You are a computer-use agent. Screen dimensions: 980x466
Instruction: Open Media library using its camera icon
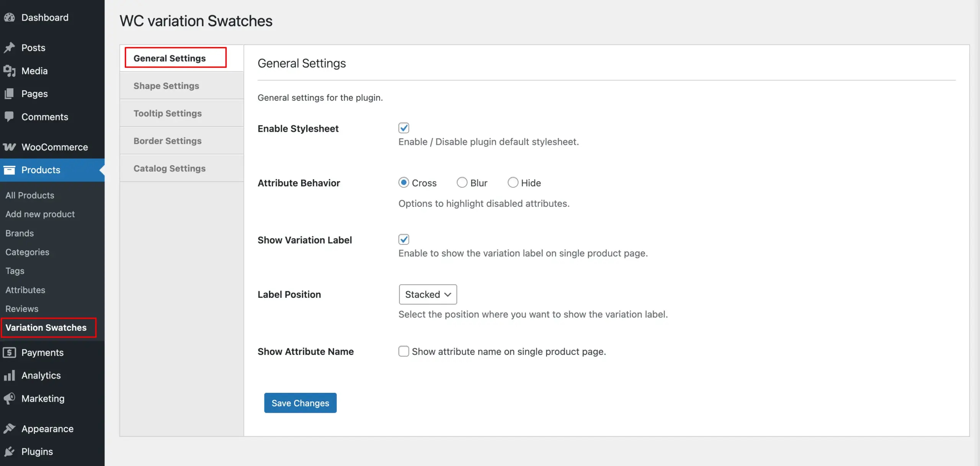tap(10, 71)
